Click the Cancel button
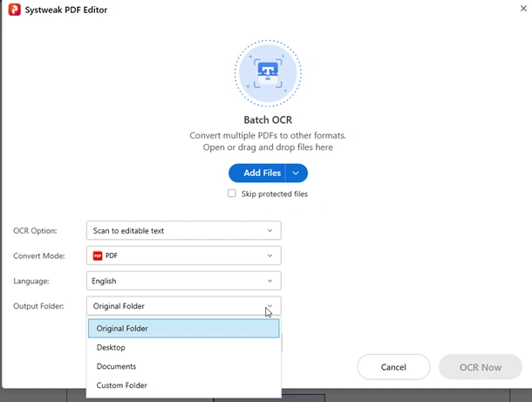The image size is (532, 402). click(x=393, y=367)
